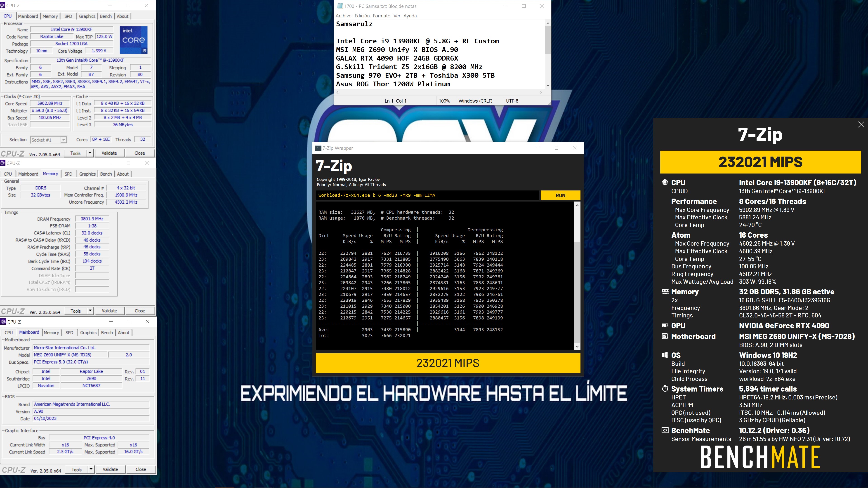Click the Notepad document icon in title bar
868x488 pixels.
click(340, 6)
